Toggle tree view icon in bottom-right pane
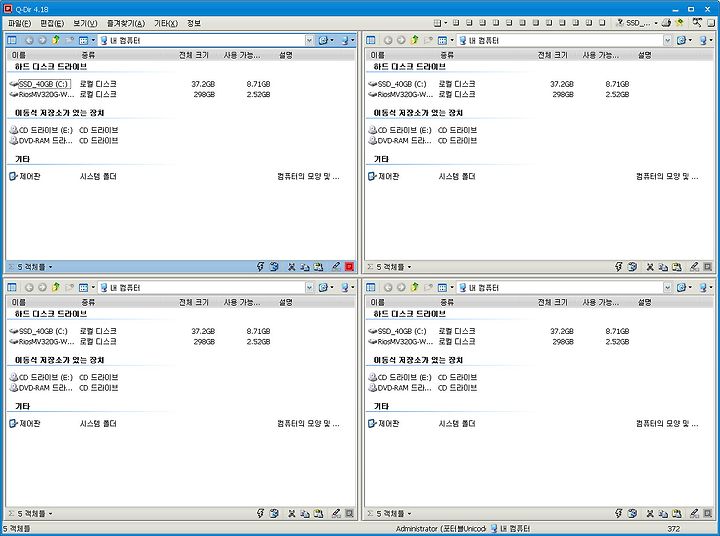 click(x=371, y=288)
